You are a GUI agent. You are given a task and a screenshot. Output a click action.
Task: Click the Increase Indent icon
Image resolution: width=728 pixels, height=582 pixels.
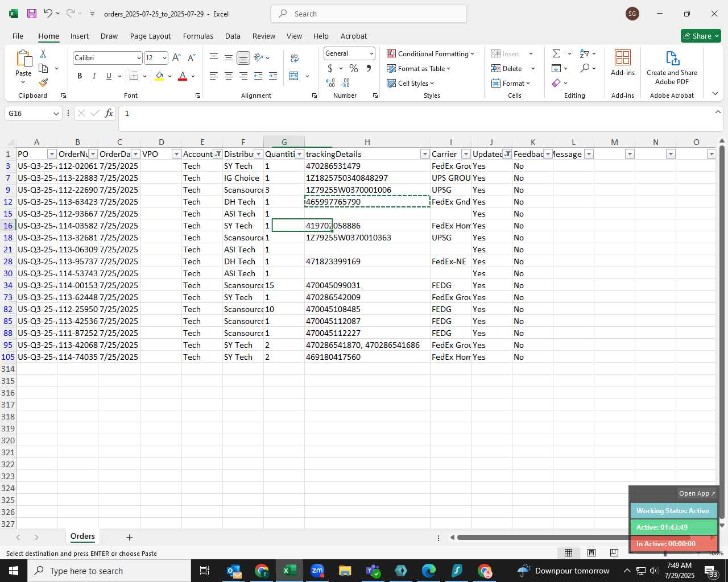click(273, 76)
